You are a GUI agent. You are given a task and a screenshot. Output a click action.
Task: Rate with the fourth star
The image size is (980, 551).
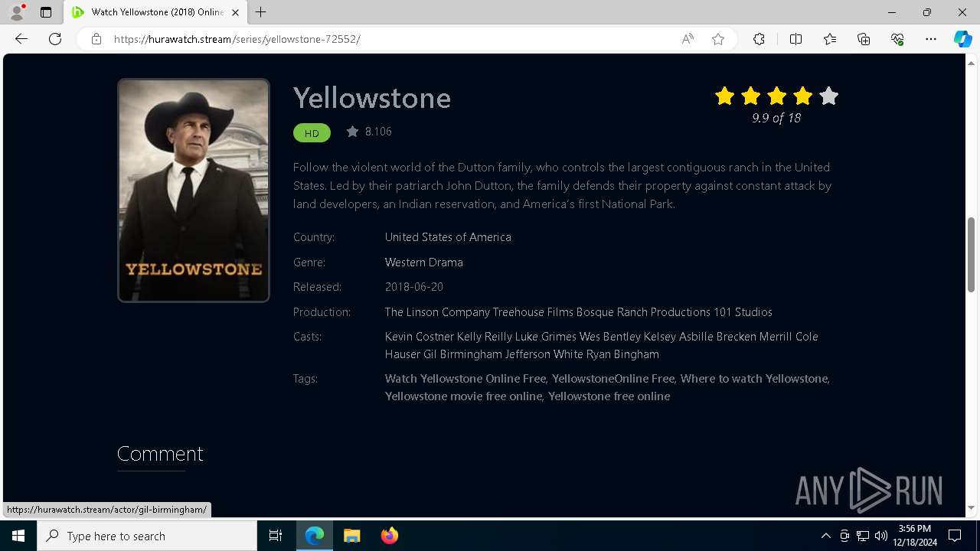[803, 96]
